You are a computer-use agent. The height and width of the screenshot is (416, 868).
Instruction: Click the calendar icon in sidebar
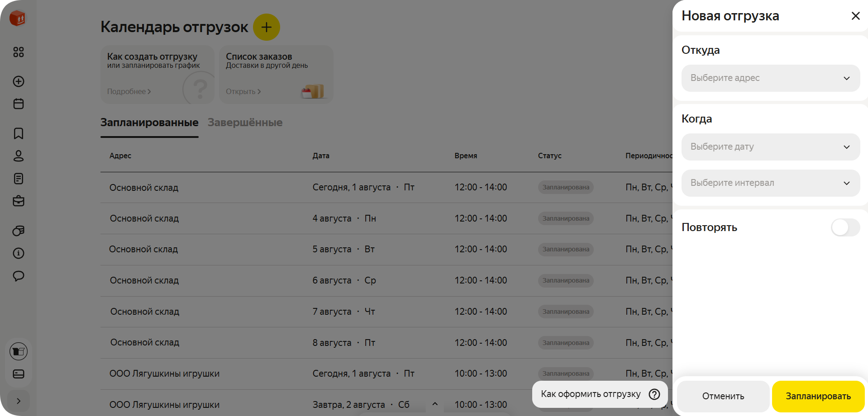click(x=19, y=104)
